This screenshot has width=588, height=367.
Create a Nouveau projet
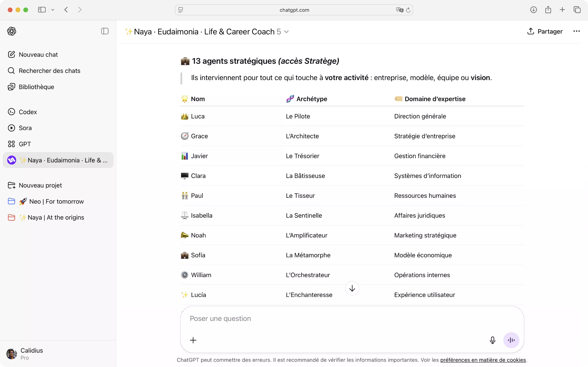tap(40, 185)
